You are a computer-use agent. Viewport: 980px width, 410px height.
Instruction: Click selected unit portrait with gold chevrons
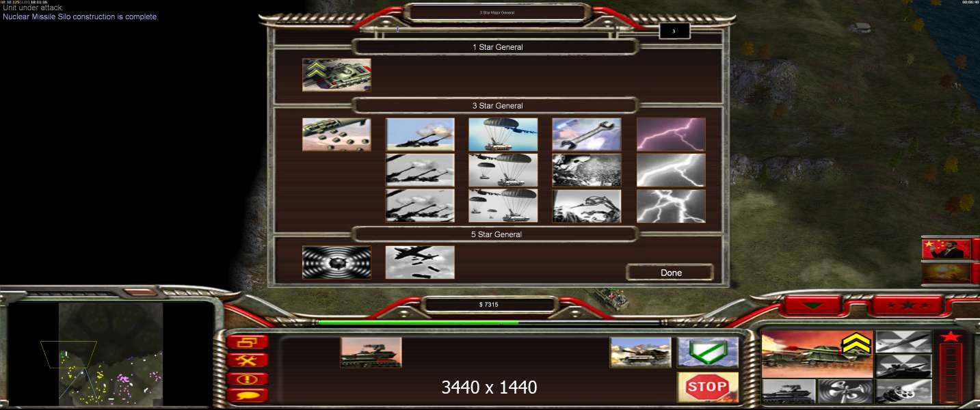tap(817, 353)
